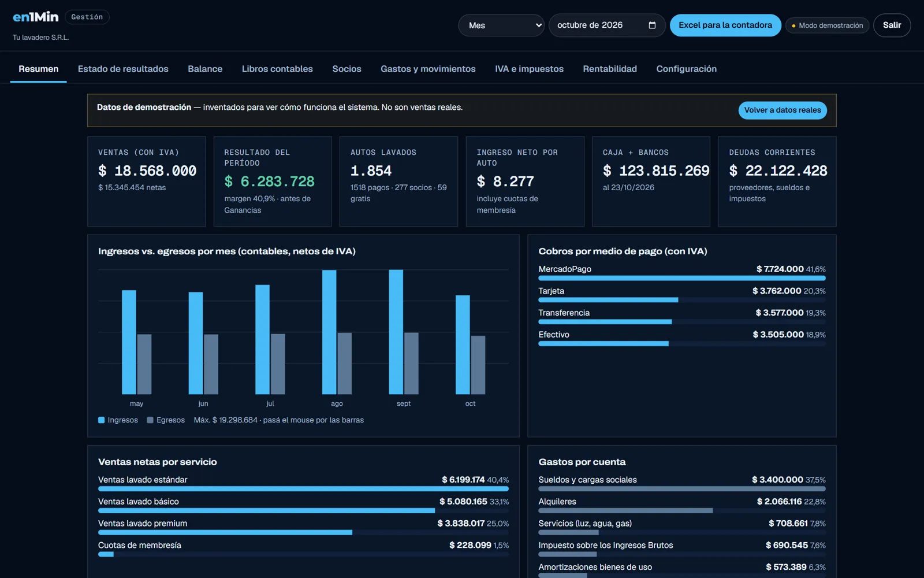Switch to IVA e impuestos tab
Viewport: 924px width, 578px height.
529,69
